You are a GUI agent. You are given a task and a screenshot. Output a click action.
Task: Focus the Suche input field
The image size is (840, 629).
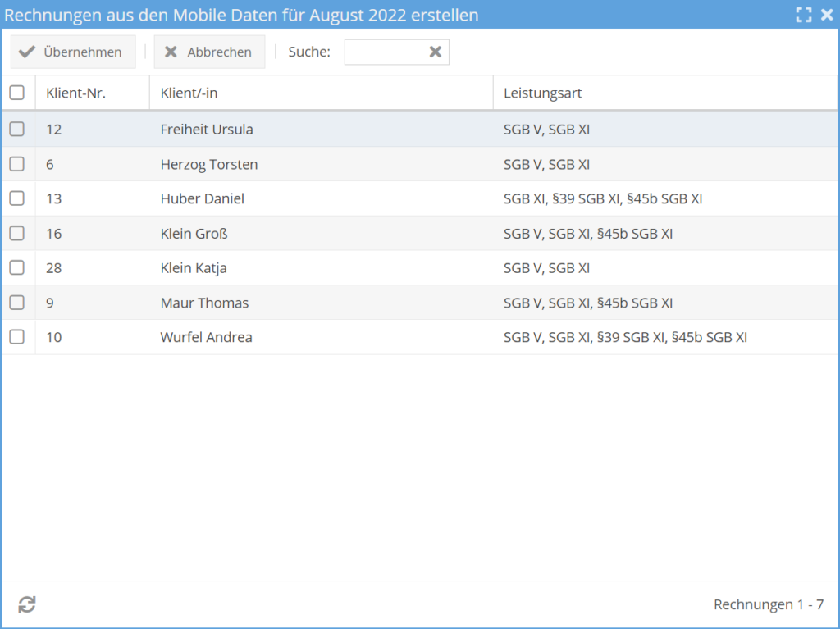tap(384, 52)
